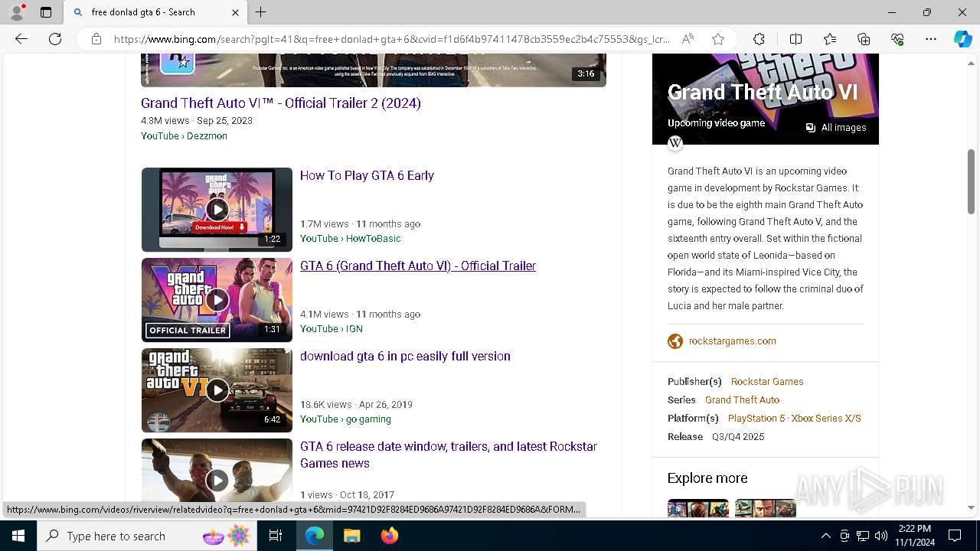Click scrollbar down arrow
The height and width of the screenshot is (551, 980).
(972, 508)
